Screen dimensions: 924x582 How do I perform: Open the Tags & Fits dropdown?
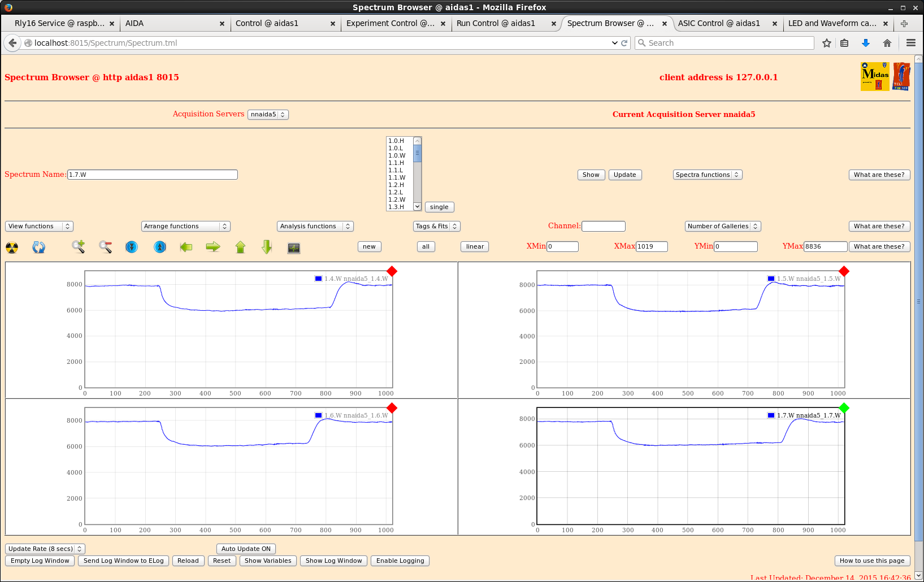coord(437,226)
